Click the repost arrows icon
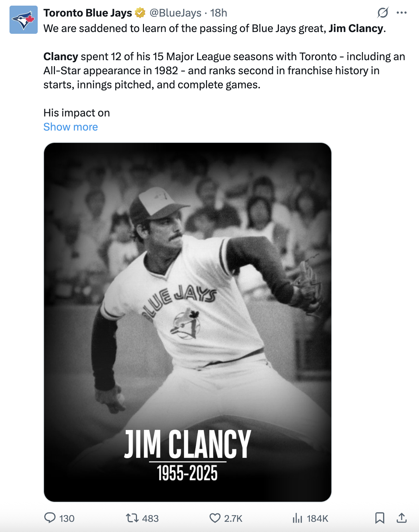 132,518
